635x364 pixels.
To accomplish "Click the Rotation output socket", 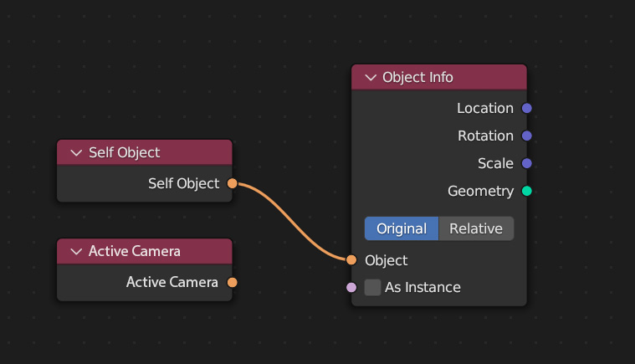I will 526,136.
